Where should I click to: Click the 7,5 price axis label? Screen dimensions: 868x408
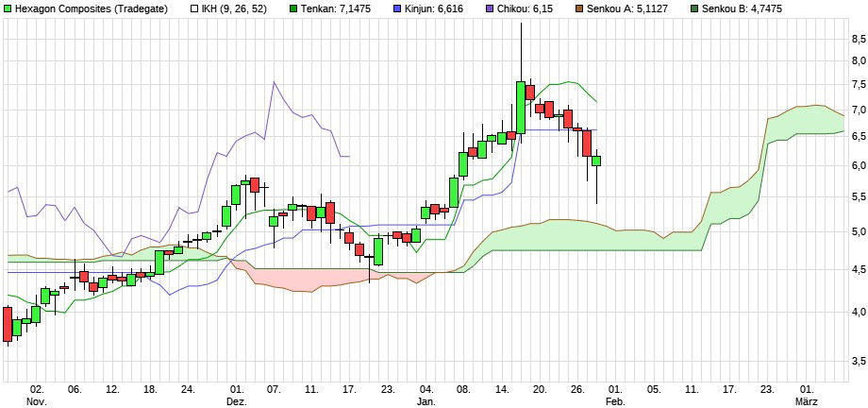click(860, 84)
